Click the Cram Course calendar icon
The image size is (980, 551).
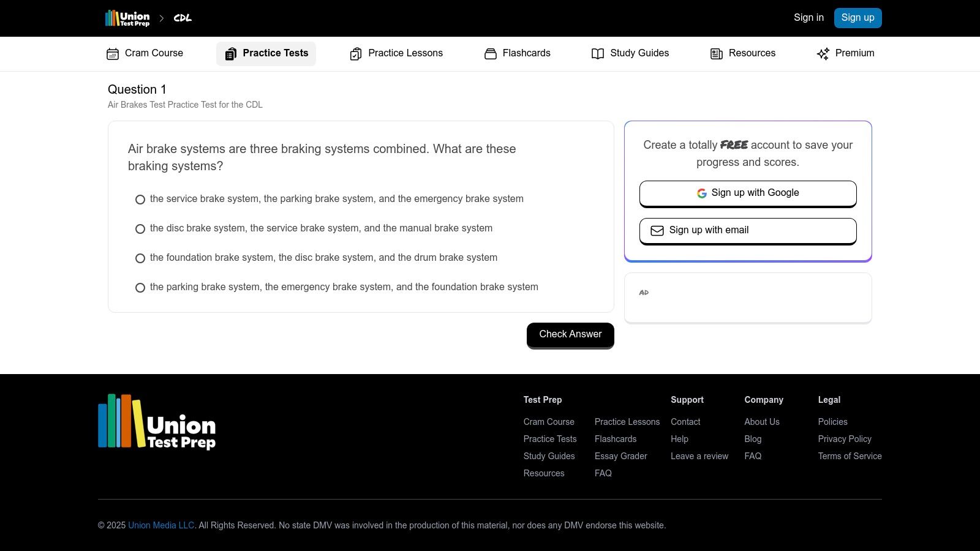pos(113,54)
